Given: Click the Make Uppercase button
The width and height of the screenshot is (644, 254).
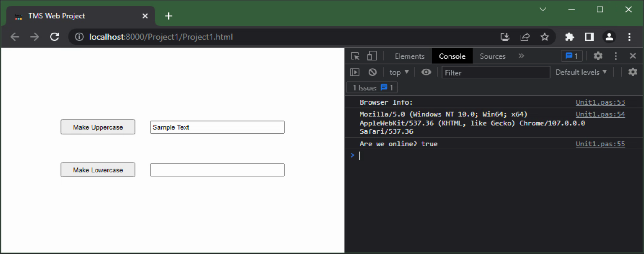Looking at the screenshot, I should click(x=98, y=127).
